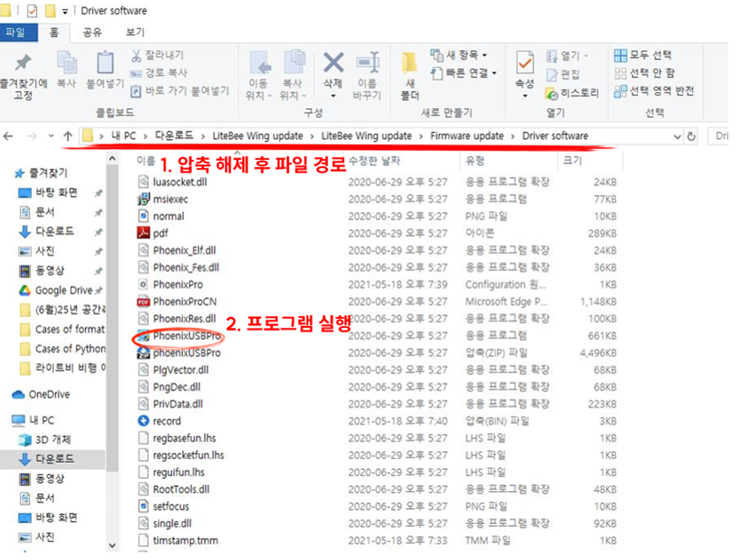Click Driver software in the address path
Screen dimensions: 750x560
pyautogui.click(x=555, y=136)
